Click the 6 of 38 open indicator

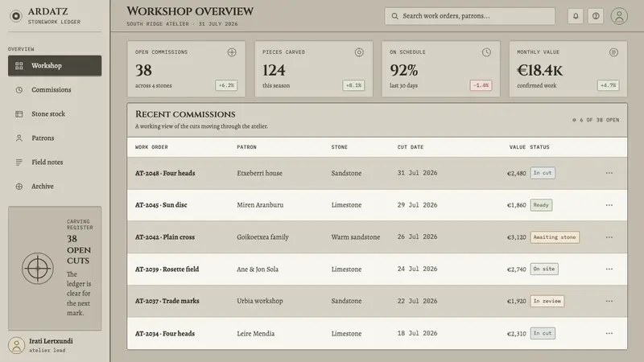(596, 120)
